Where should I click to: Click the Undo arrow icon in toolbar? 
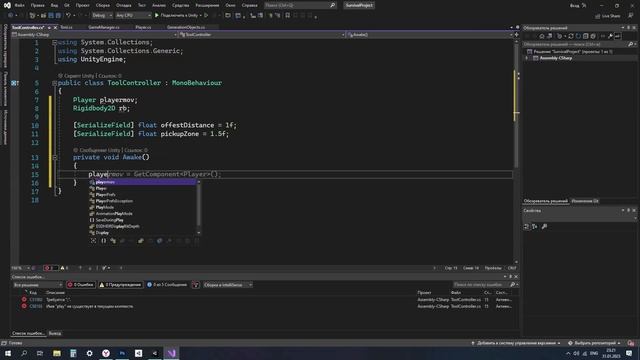68,16
